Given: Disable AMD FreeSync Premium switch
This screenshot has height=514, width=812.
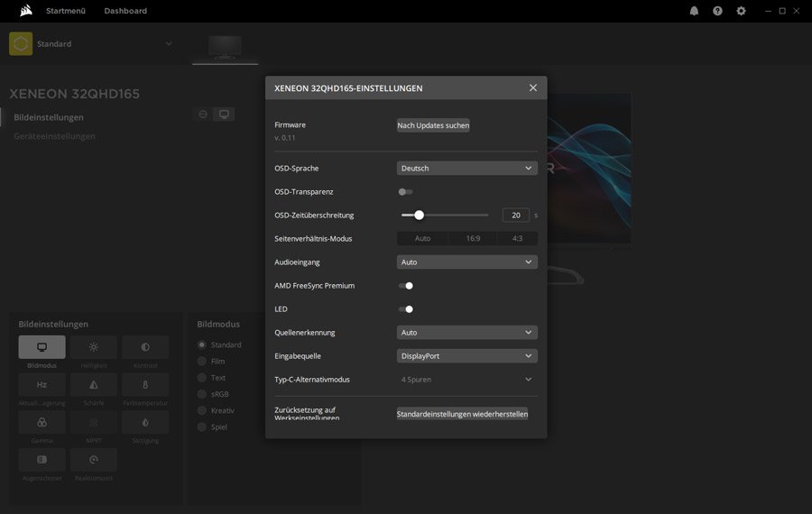Looking at the screenshot, I should point(405,286).
